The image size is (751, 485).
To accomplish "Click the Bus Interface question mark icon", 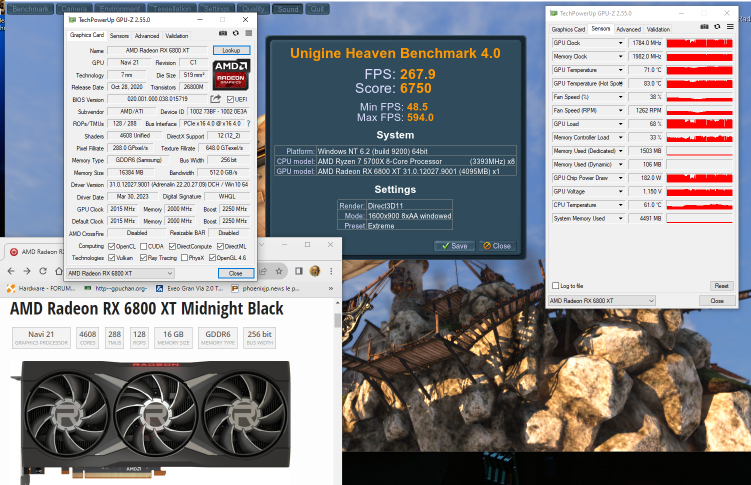I will point(248,124).
